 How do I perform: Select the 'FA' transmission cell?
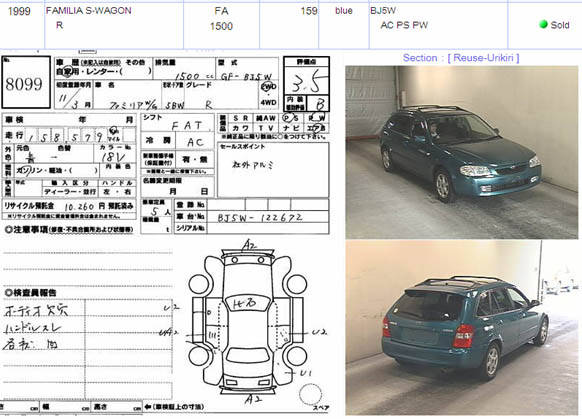[221, 11]
